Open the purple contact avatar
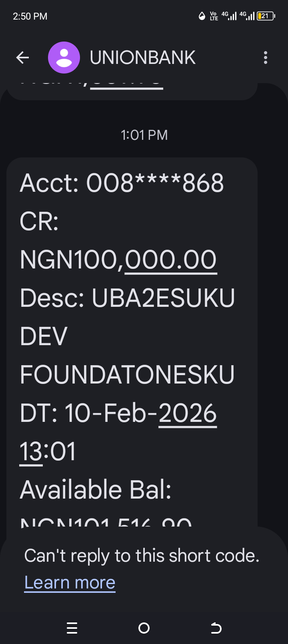The width and height of the screenshot is (288, 644). coord(64,58)
